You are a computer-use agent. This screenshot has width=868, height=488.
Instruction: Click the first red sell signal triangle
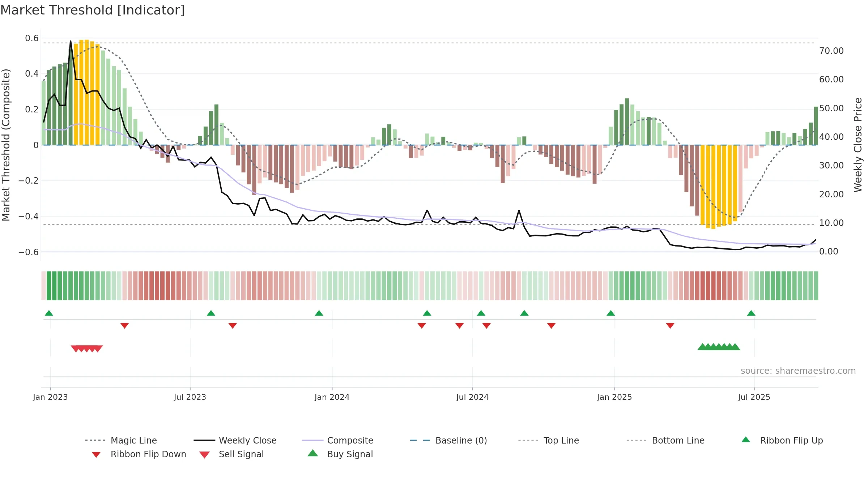(76, 348)
